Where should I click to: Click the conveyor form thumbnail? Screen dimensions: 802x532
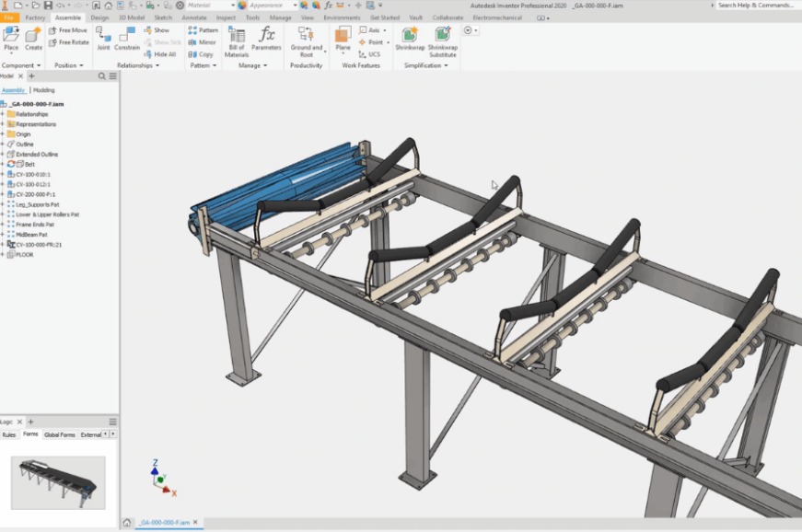coord(58,482)
